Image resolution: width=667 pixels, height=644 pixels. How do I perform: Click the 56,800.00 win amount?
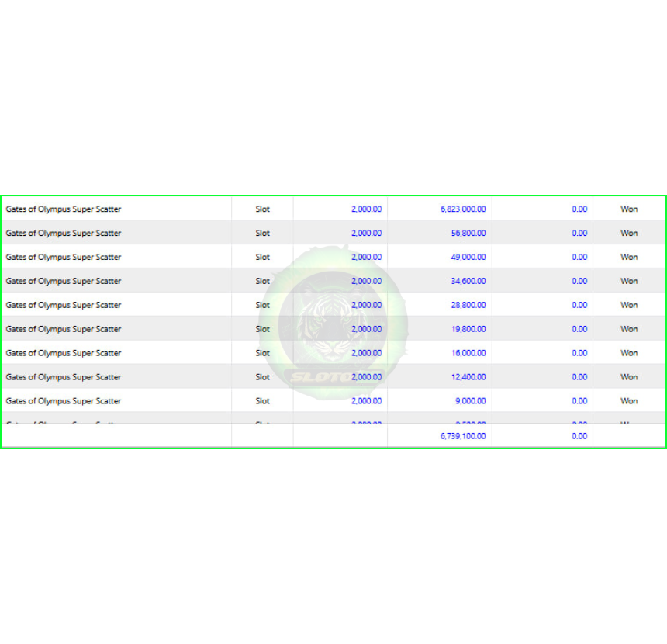click(x=468, y=233)
